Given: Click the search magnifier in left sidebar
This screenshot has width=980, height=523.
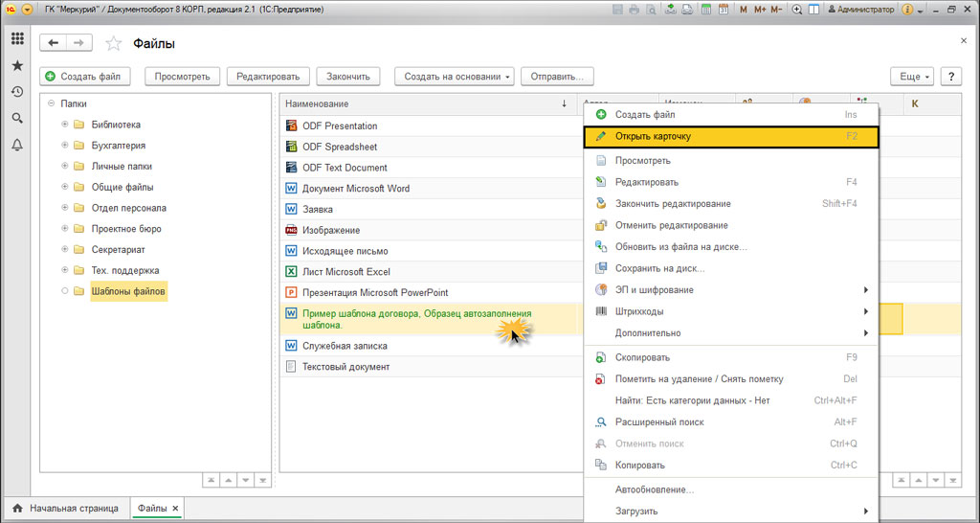Looking at the screenshot, I should [x=17, y=118].
